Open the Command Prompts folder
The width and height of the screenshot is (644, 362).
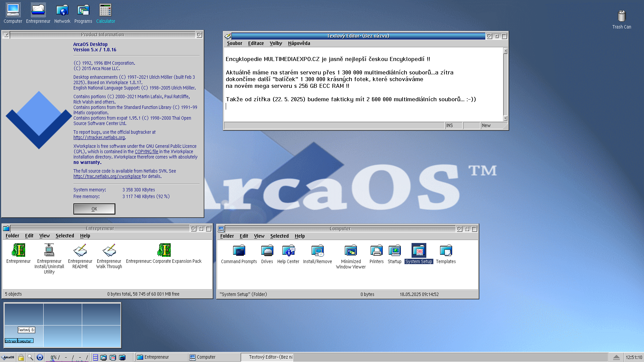[239, 251]
